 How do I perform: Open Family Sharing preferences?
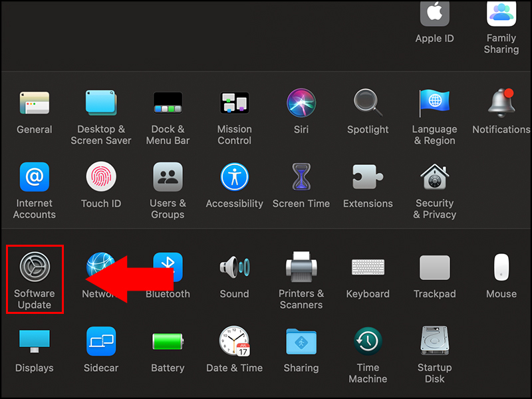pyautogui.click(x=501, y=13)
